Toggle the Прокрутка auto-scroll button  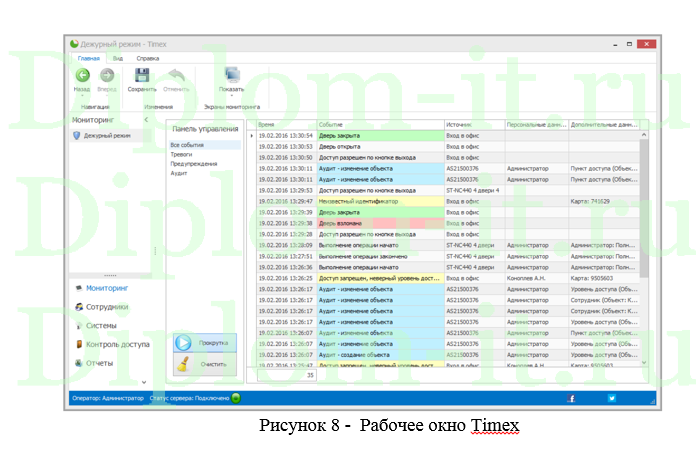click(204, 343)
